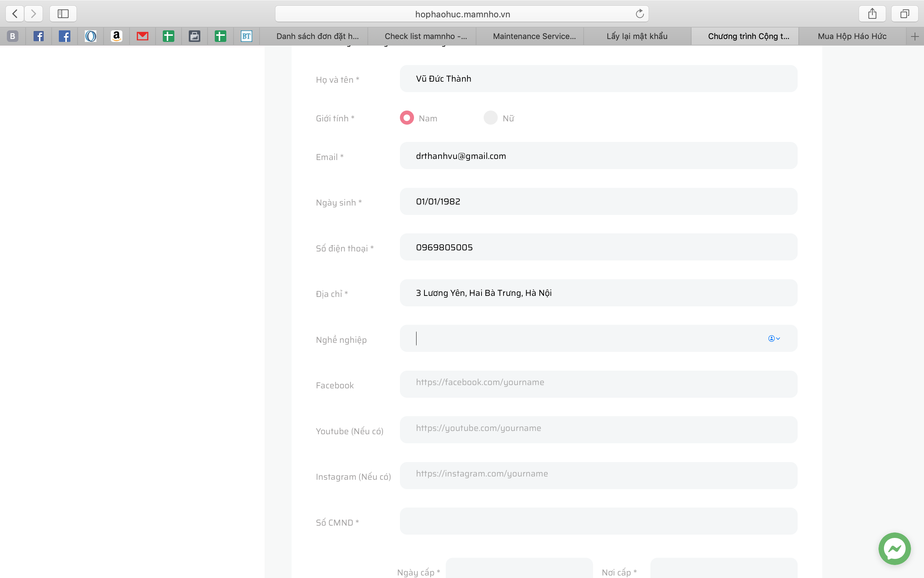924x578 pixels.
Task: Open the Facebook pinned tab beside the B tab
Action: point(39,36)
